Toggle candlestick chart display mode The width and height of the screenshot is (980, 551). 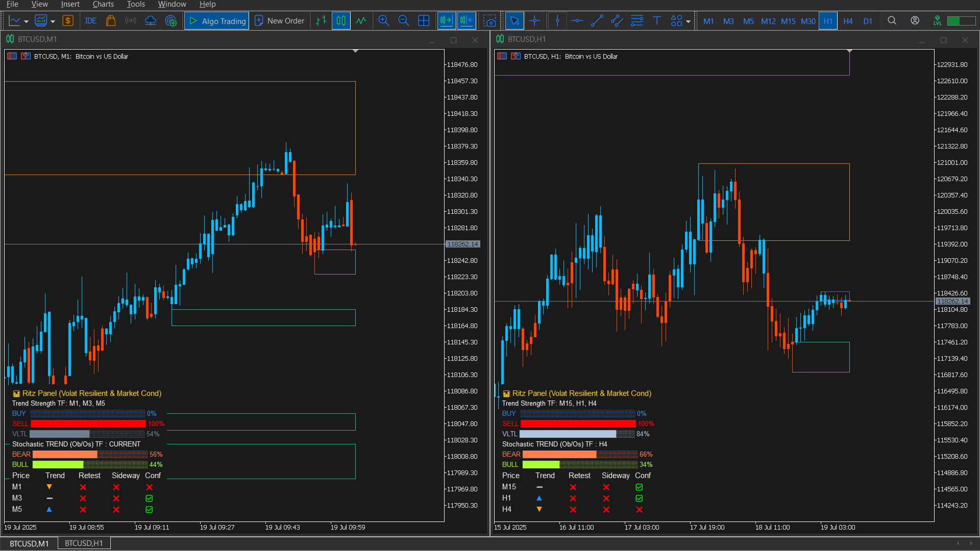point(341,21)
